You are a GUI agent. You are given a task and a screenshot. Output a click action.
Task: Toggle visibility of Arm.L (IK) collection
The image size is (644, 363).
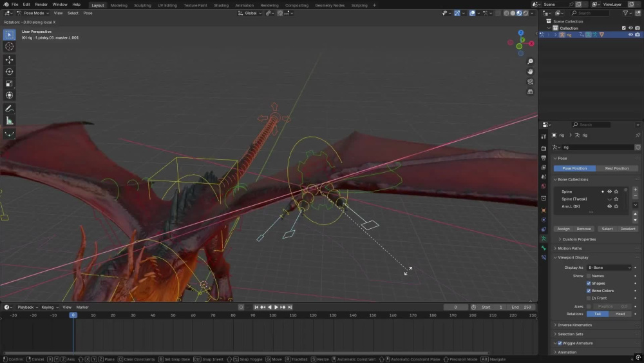(609, 206)
